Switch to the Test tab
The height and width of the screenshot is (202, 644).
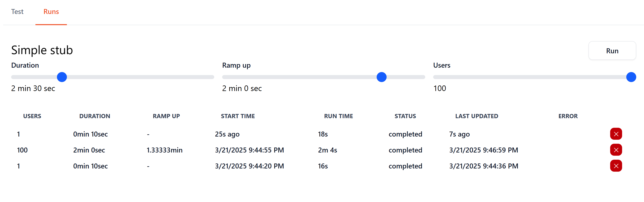click(17, 12)
